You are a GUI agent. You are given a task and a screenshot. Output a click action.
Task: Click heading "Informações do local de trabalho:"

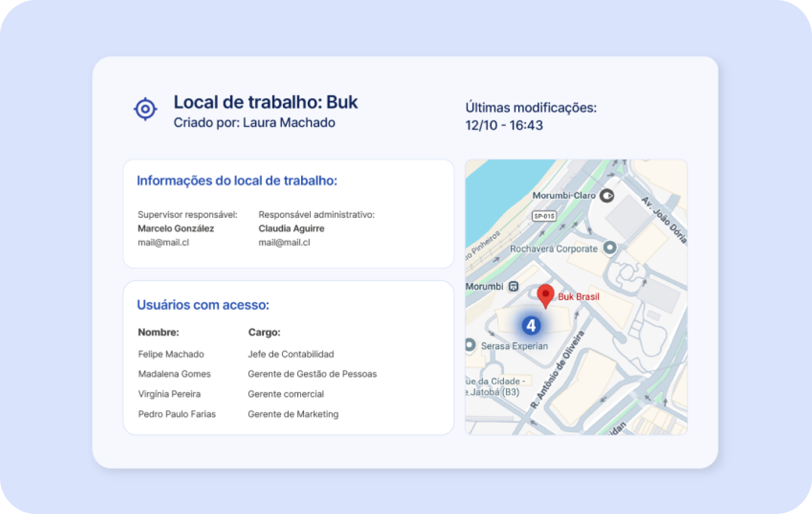coord(237,181)
